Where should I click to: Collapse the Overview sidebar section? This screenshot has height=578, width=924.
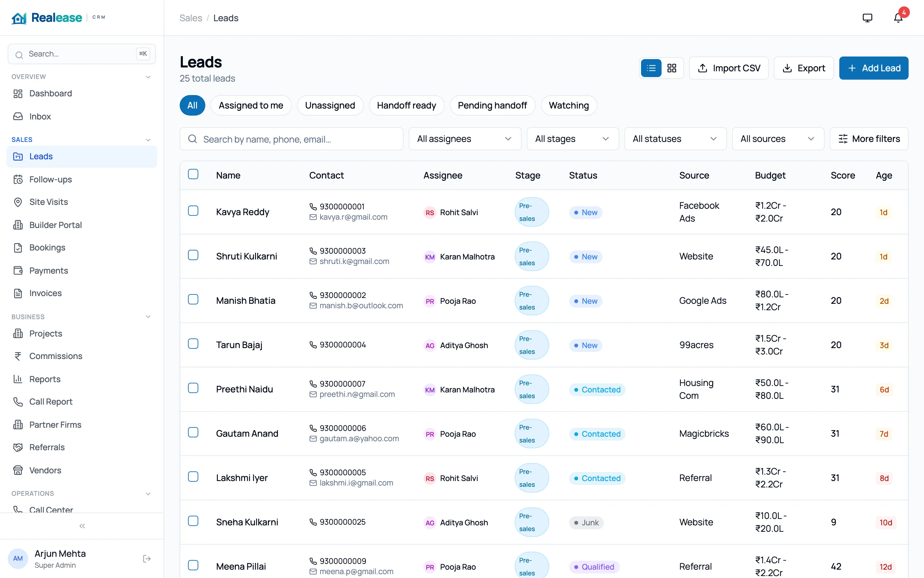(148, 77)
